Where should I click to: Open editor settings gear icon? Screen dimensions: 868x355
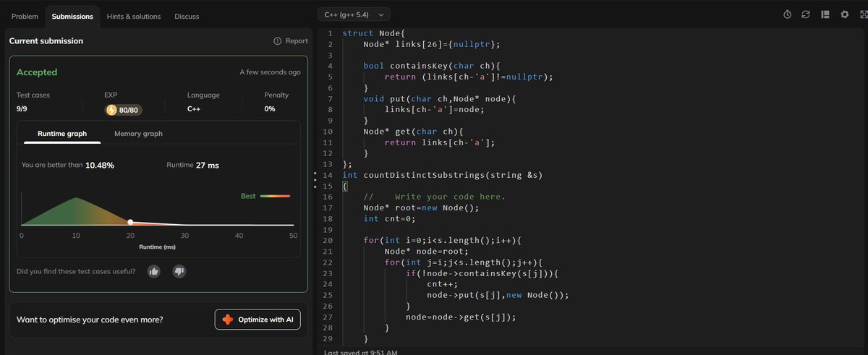[844, 14]
